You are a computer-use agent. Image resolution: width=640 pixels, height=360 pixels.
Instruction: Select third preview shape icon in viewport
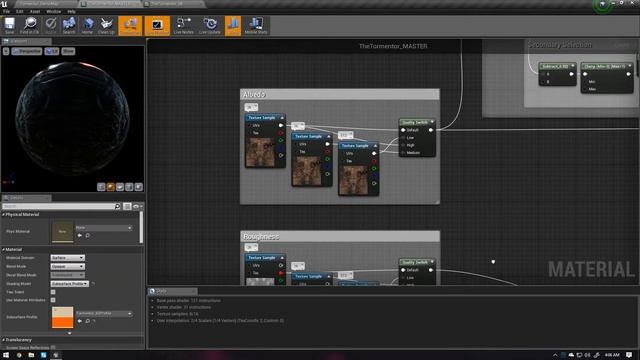pos(120,187)
